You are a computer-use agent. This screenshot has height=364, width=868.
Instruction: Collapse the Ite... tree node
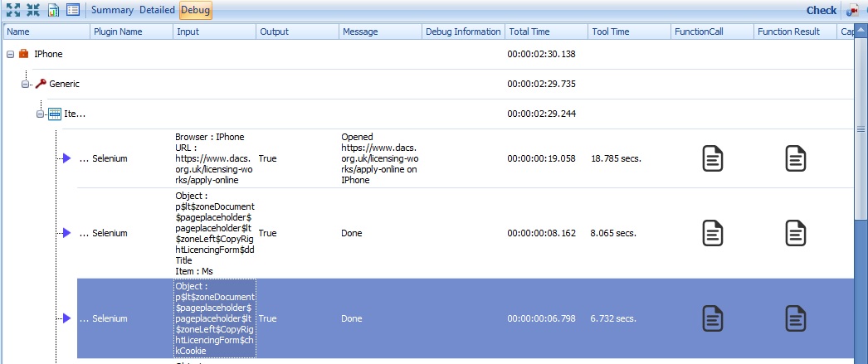tap(40, 114)
